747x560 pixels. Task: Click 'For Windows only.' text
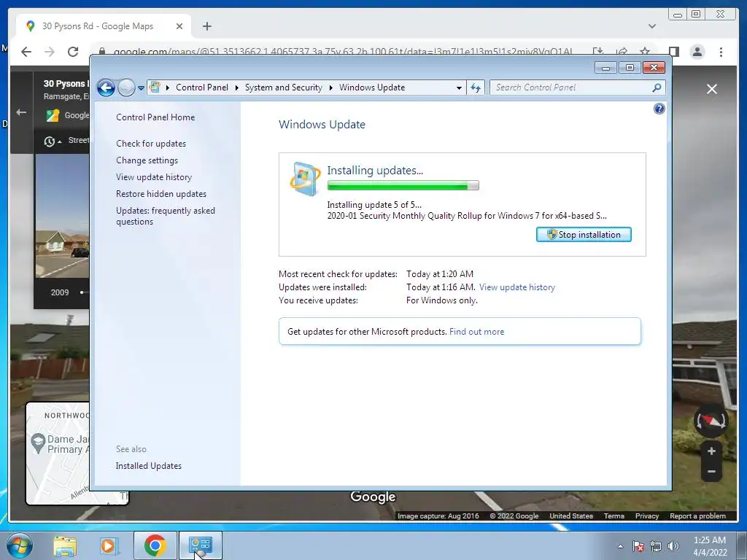pos(441,300)
